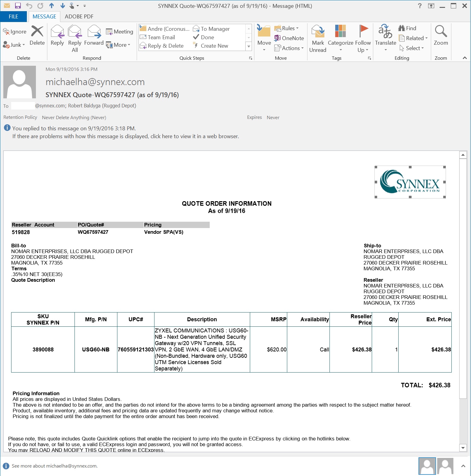Choose Reply & Delete quick step
Image resolution: width=471 pixels, height=476 pixels.
tap(162, 46)
